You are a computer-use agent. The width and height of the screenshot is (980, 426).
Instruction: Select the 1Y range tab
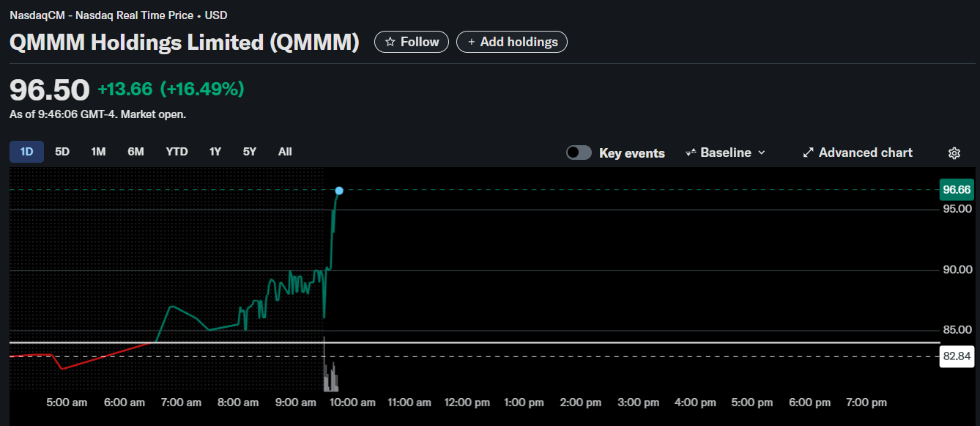(215, 152)
